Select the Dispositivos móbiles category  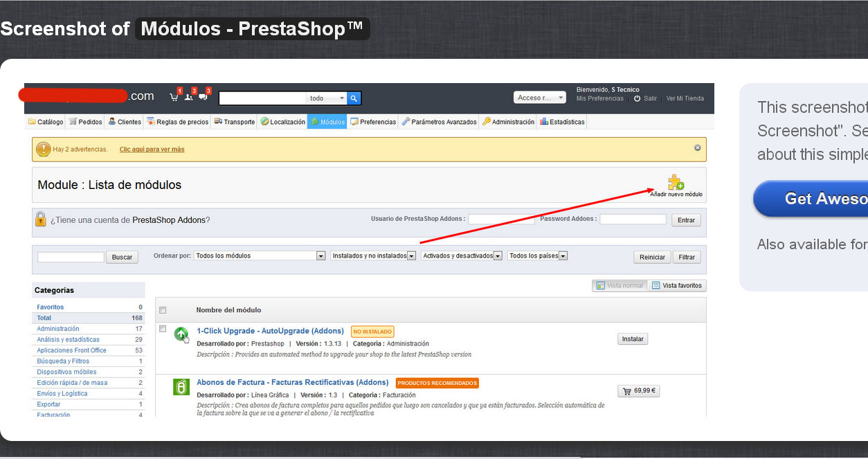click(x=89, y=372)
